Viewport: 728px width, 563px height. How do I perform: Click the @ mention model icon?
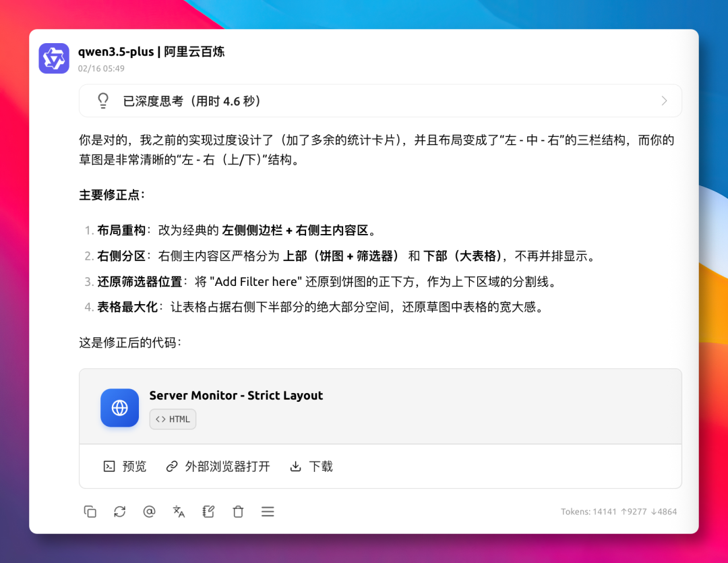(x=149, y=512)
